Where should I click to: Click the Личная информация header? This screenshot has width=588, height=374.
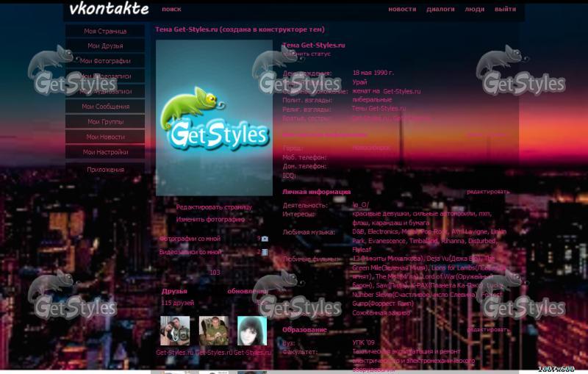316,192
